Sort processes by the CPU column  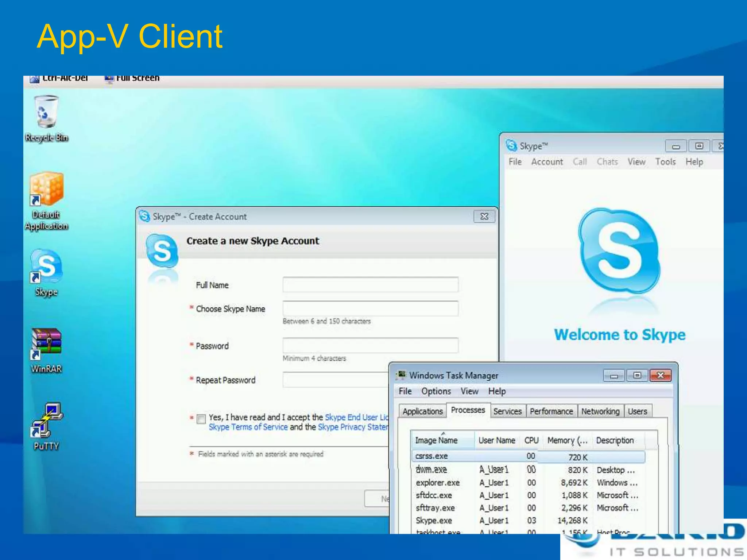[531, 440]
